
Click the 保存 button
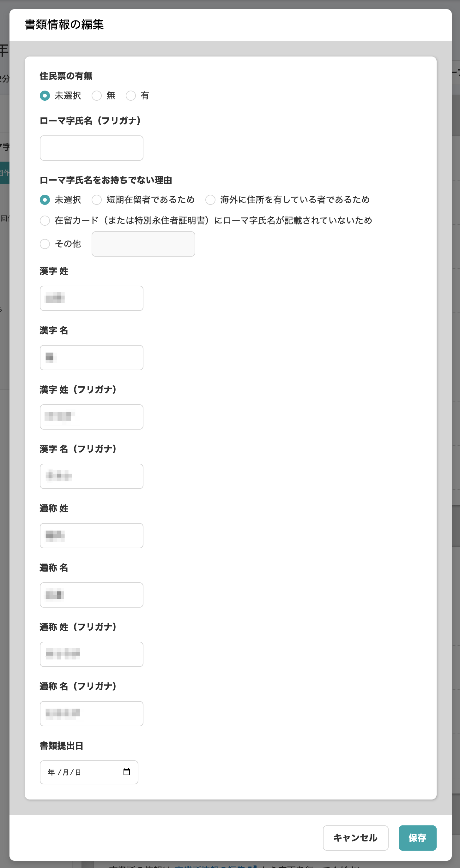[x=418, y=838]
